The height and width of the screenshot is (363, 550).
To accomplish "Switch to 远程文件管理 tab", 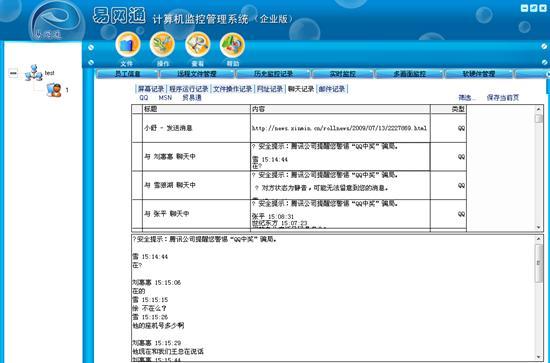I will click(197, 74).
